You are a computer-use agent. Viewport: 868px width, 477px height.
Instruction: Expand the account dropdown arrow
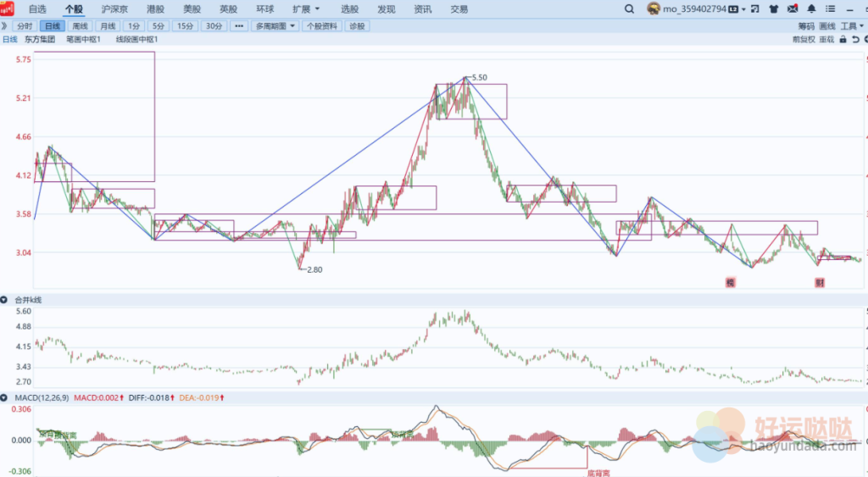[743, 9]
